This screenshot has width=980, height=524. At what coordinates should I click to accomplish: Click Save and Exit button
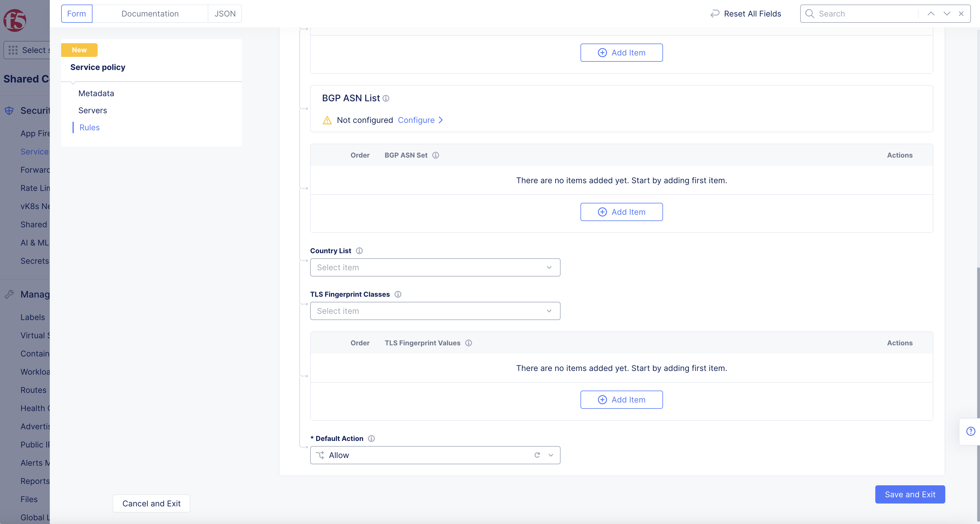[910, 494]
